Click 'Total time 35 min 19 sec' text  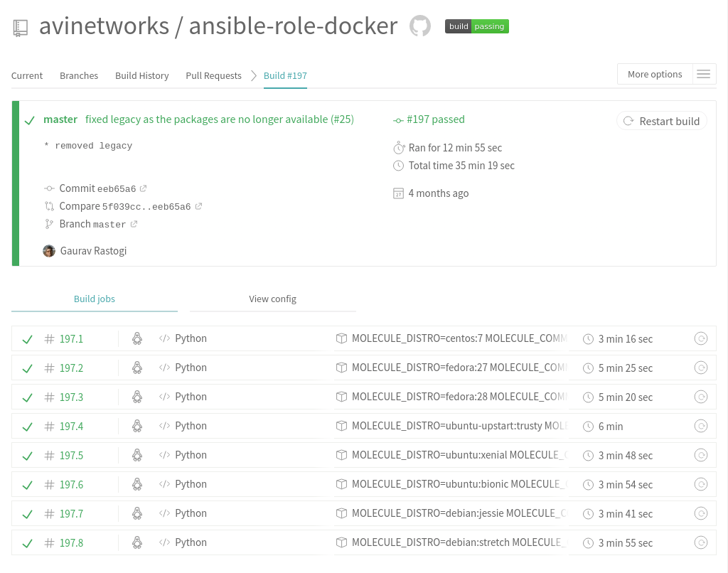(461, 166)
